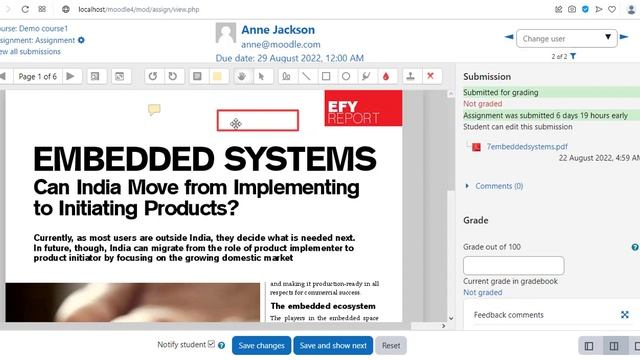
Task: Click the browser reload icon
Action: tap(25, 9)
